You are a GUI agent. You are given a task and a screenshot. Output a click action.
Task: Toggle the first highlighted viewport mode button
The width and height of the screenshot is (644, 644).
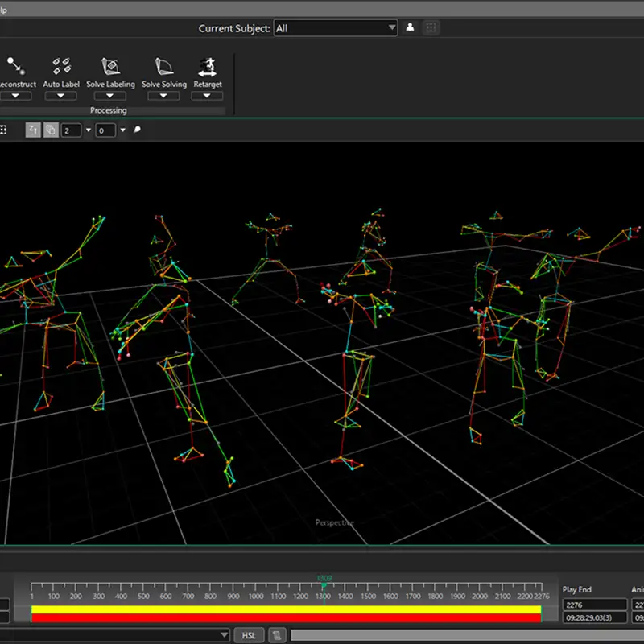[33, 130]
